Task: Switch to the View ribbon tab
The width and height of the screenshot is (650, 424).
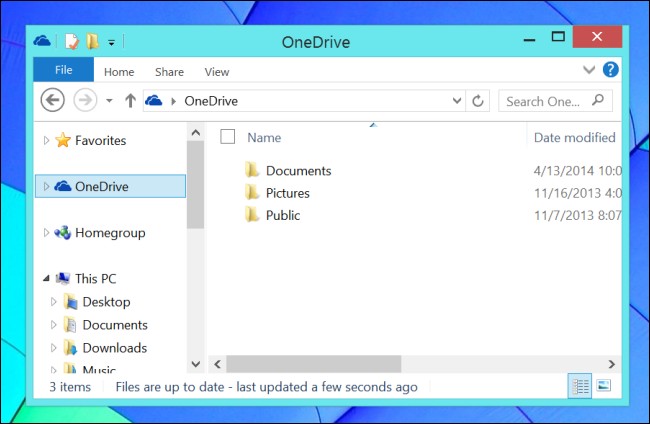Action: pyautogui.click(x=217, y=72)
